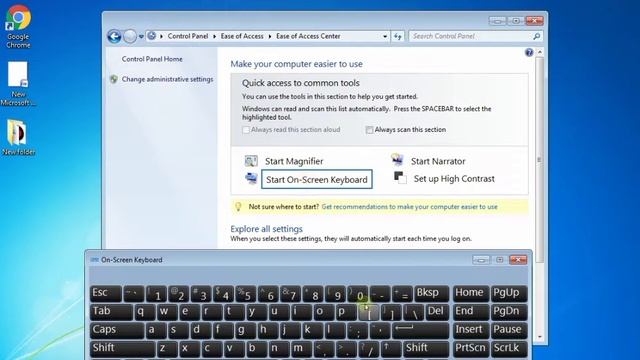
Task: Click the q key on On-Screen Keyboard
Action: click(144, 312)
